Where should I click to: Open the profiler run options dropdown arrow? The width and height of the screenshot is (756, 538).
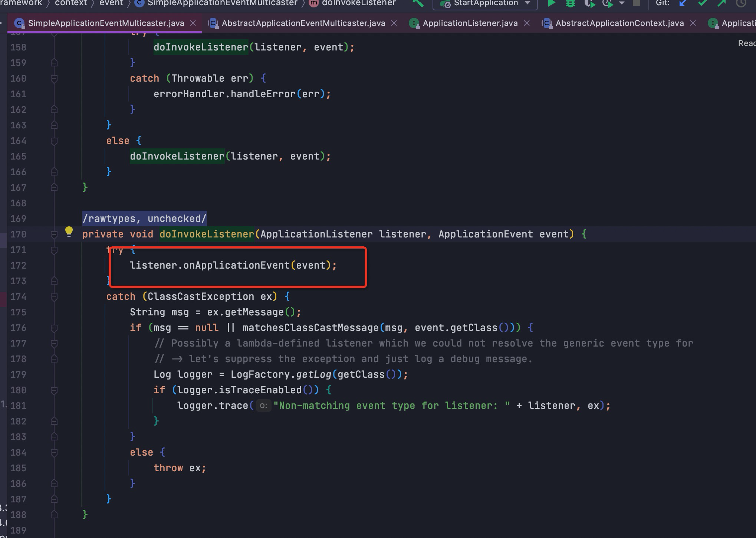pos(622,3)
